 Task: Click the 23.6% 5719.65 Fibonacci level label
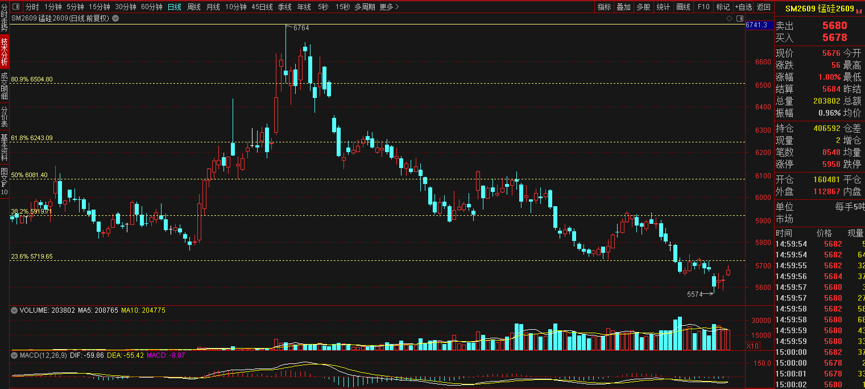pyautogui.click(x=33, y=257)
